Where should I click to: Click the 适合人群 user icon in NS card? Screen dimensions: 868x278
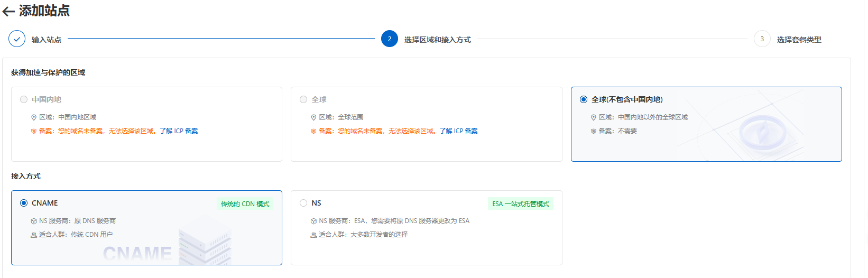click(x=313, y=235)
